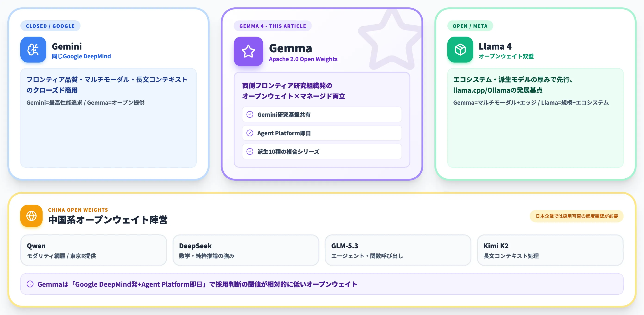Click the Apache 2.0 Open Weights subtitle

(303, 59)
